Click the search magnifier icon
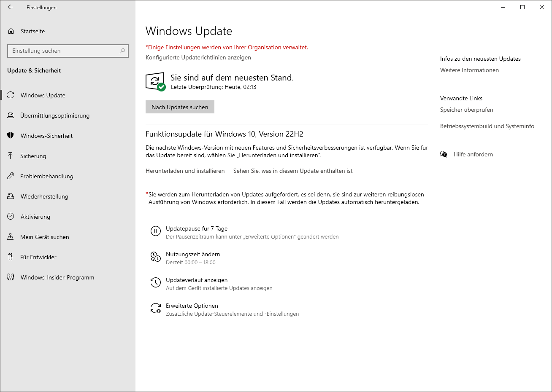Image resolution: width=552 pixels, height=392 pixels. pos(122,51)
